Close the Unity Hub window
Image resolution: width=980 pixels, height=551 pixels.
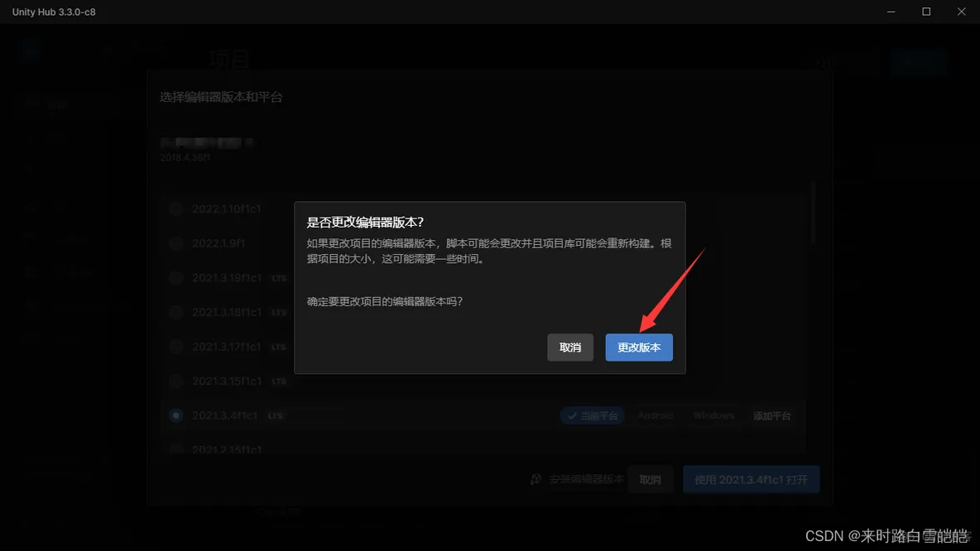pyautogui.click(x=961, y=12)
